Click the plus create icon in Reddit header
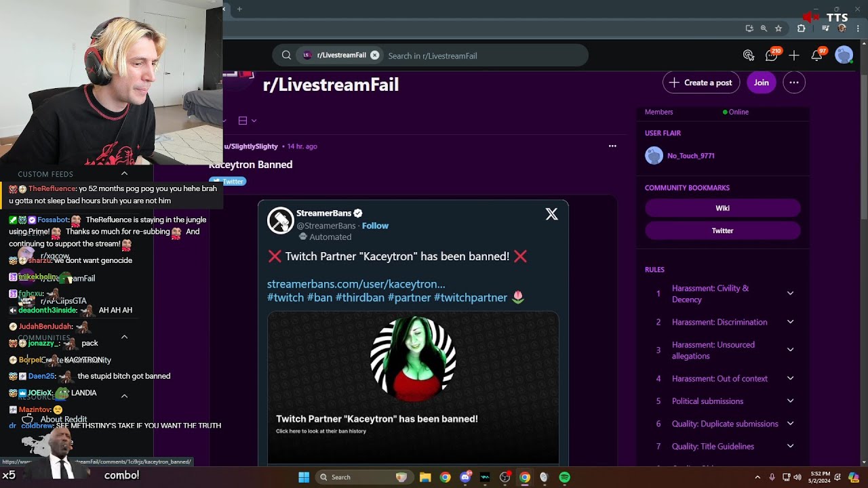This screenshot has height=488, width=868. [794, 56]
